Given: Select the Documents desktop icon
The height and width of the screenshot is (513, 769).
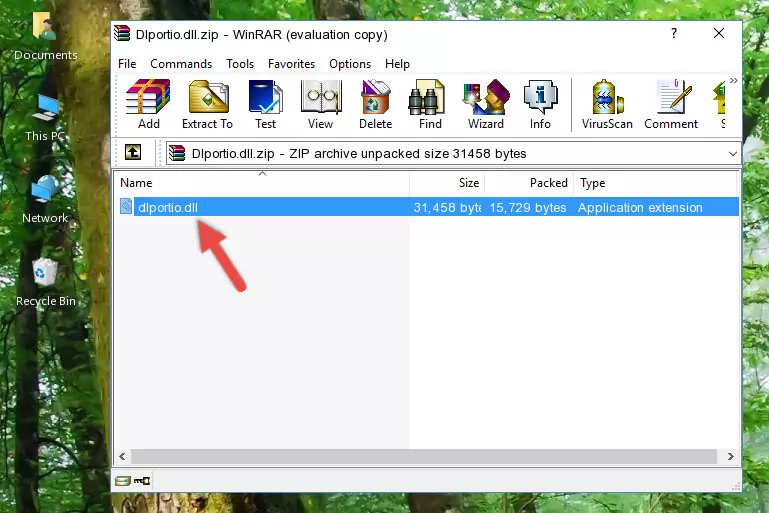Looking at the screenshot, I should pyautogui.click(x=46, y=37).
